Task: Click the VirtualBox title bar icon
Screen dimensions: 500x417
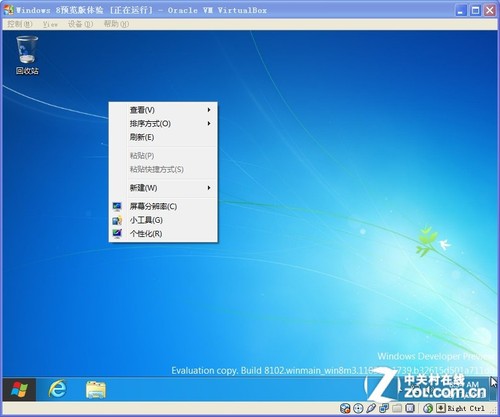Action: pos(8,10)
